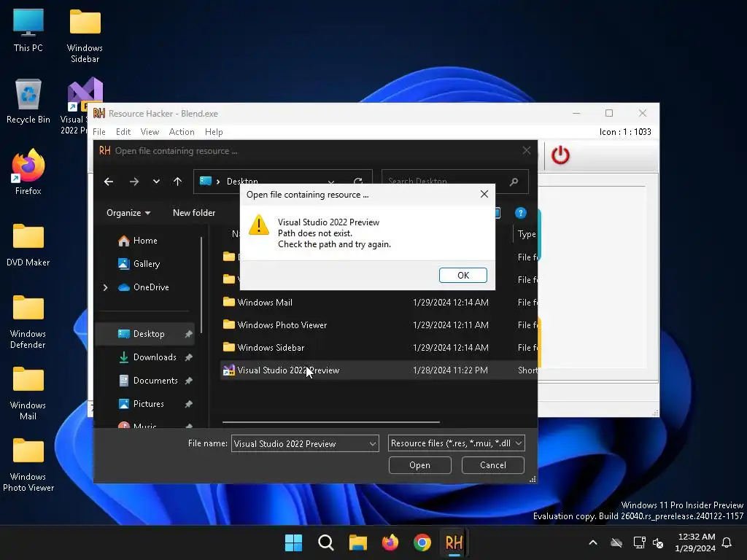Viewport: 747px width, 560px height.
Task: Click the red power icon in Resource Hacker
Action: pos(560,155)
